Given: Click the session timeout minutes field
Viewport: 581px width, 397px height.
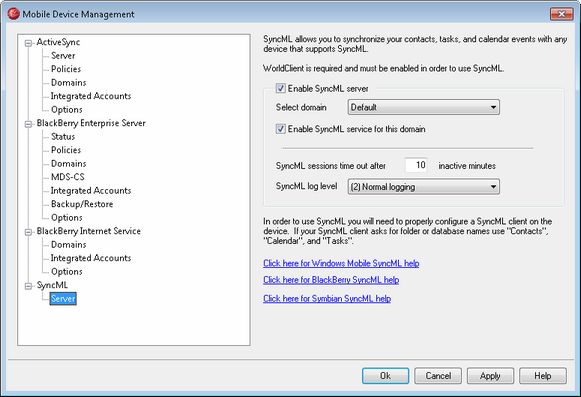Looking at the screenshot, I should [416, 165].
